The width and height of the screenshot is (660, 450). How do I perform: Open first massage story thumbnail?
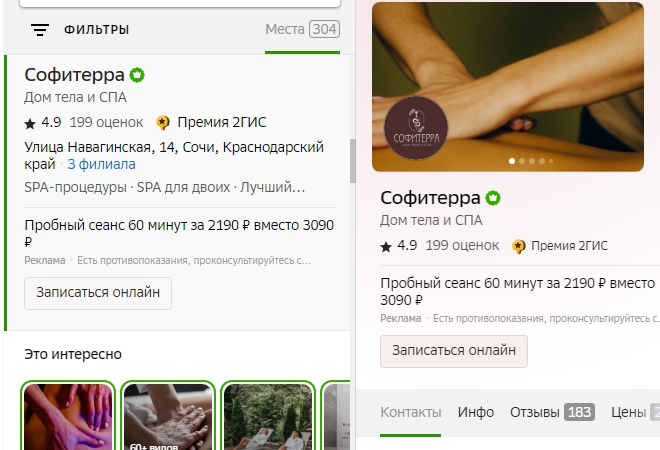[67, 416]
